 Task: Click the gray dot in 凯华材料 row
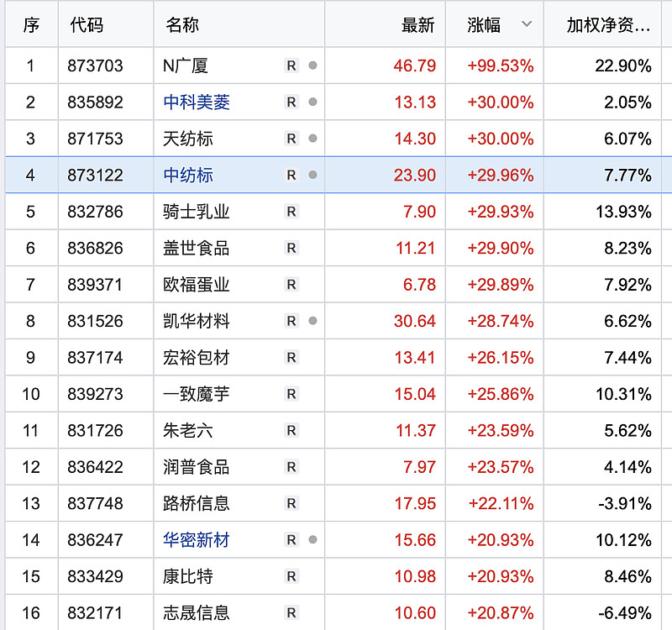point(312,320)
